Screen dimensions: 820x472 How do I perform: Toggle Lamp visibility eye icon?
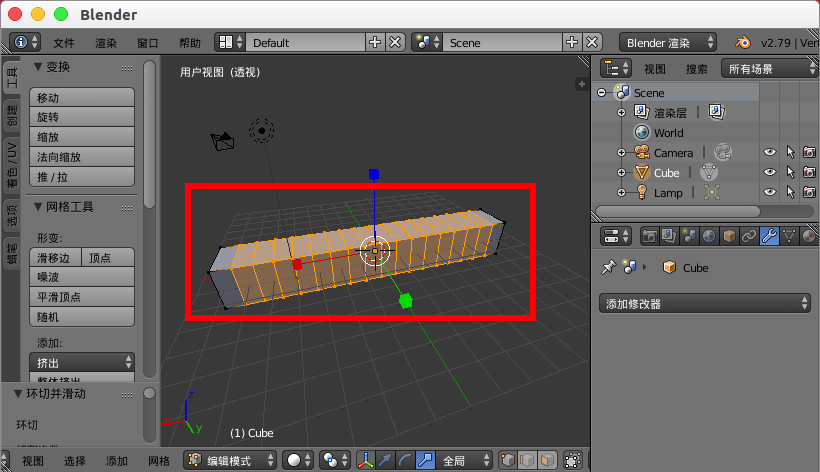point(769,192)
